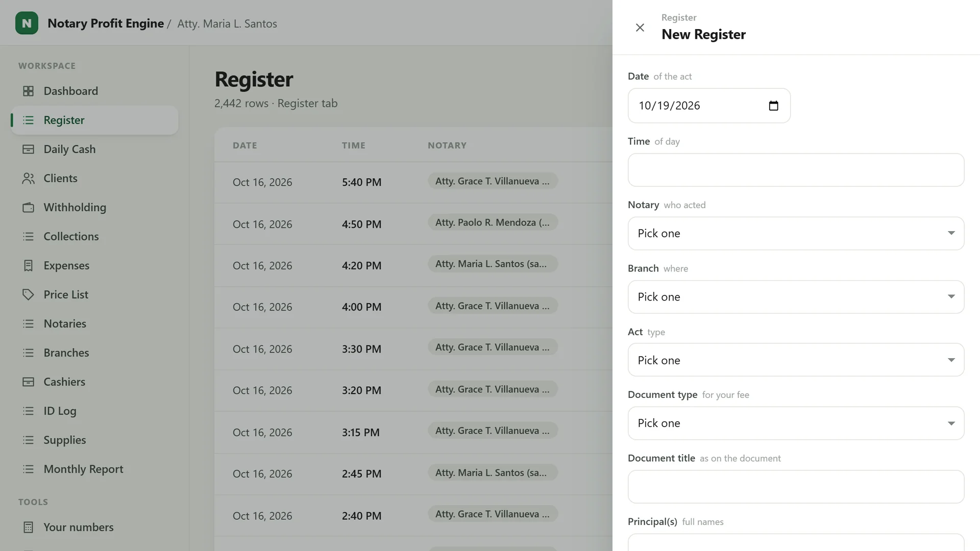Go to Daily Cash page
980x551 pixels.
[x=94, y=149]
